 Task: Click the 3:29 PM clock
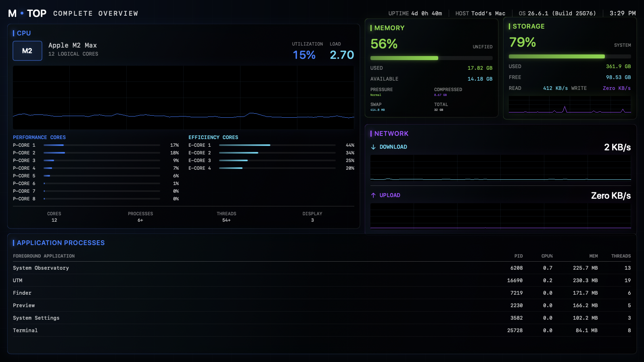click(x=623, y=13)
